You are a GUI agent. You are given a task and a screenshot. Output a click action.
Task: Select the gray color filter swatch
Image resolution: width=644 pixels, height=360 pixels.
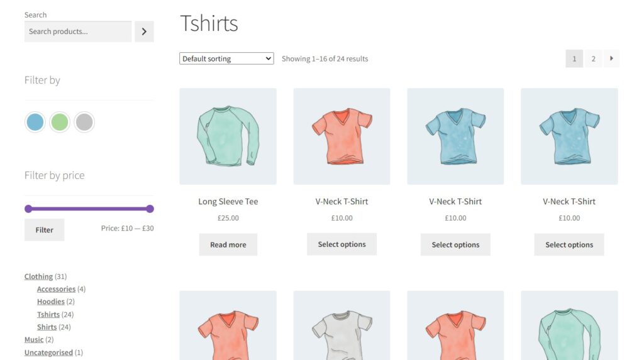[x=84, y=122]
